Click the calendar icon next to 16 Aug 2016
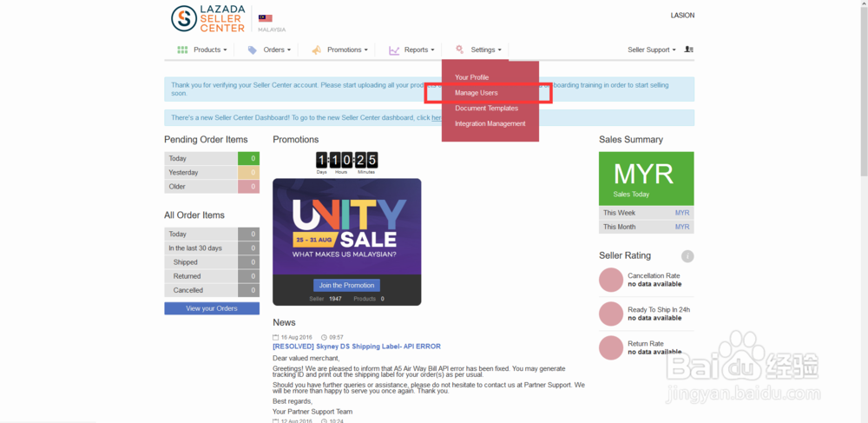Viewport: 868px width, 423px height. pos(276,337)
